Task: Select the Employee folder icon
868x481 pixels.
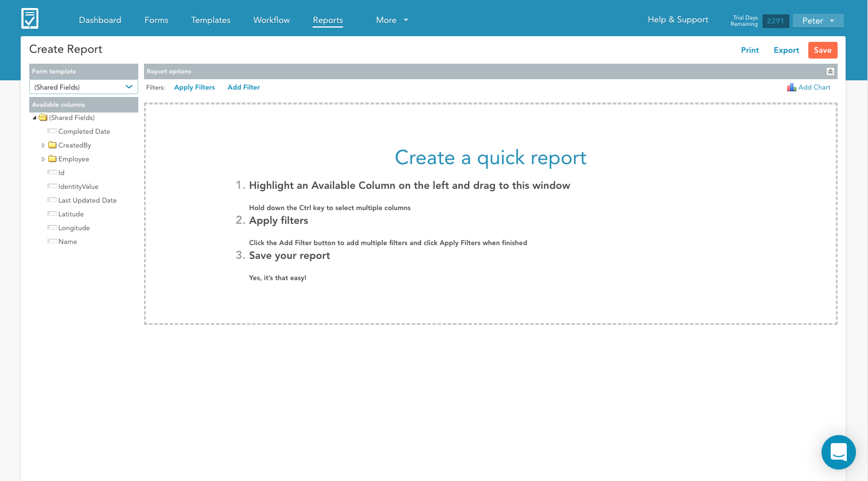Action: click(x=52, y=159)
